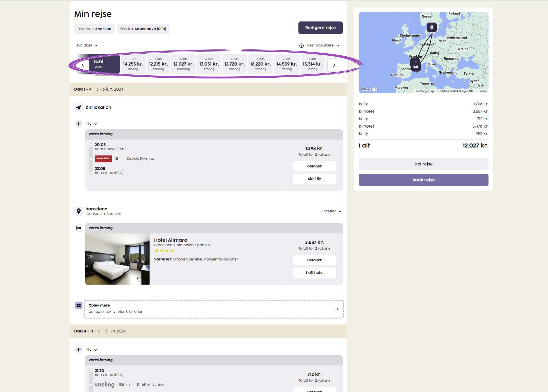
Task: Expand the 3 nætter nights dropdown
Action: 331,211
